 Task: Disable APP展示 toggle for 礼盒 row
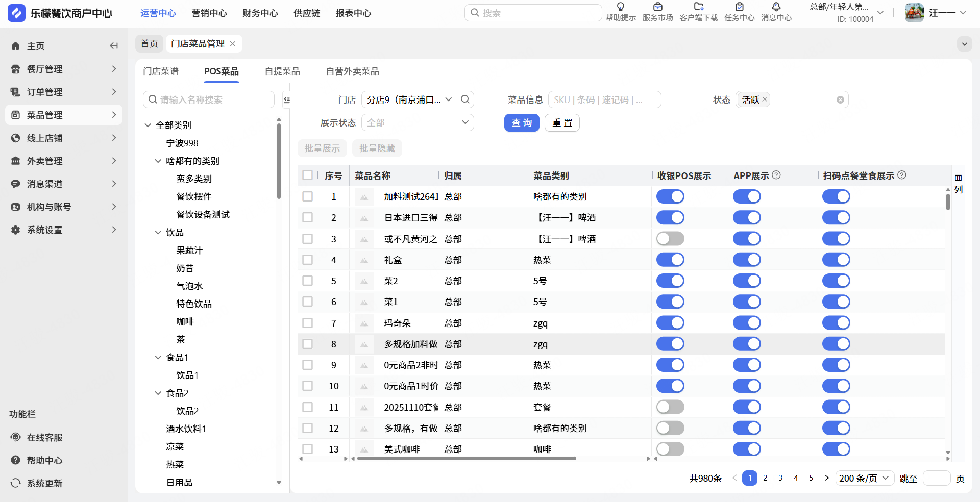[747, 260]
